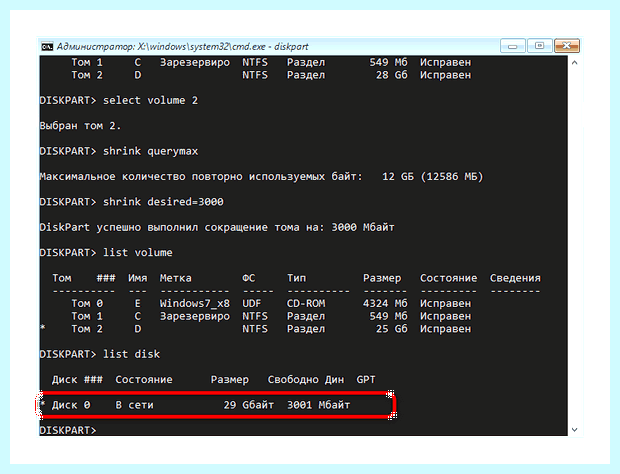Click the scrollbar up arrow
The image size is (620, 474).
[x=575, y=62]
